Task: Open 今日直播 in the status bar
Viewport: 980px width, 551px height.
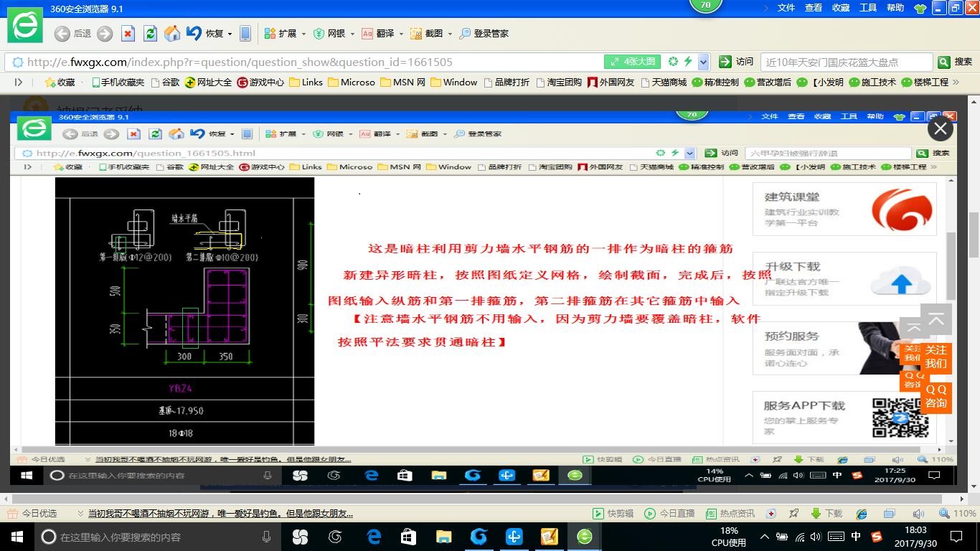Action: click(669, 514)
